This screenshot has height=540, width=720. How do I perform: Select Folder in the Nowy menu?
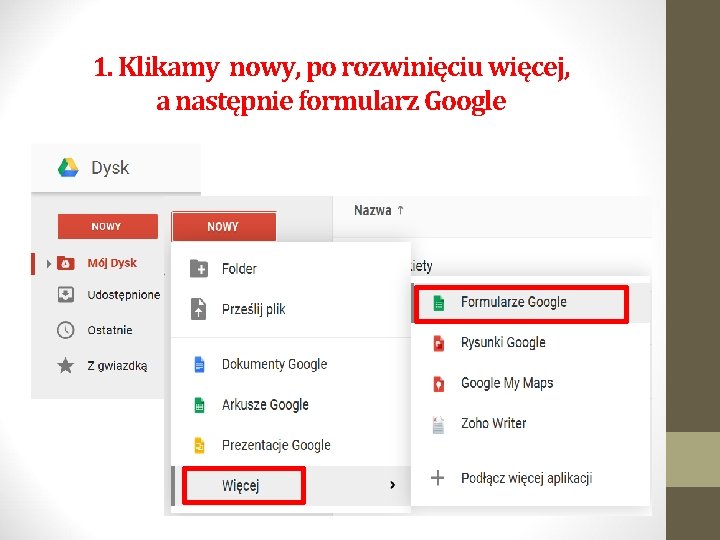click(291, 269)
